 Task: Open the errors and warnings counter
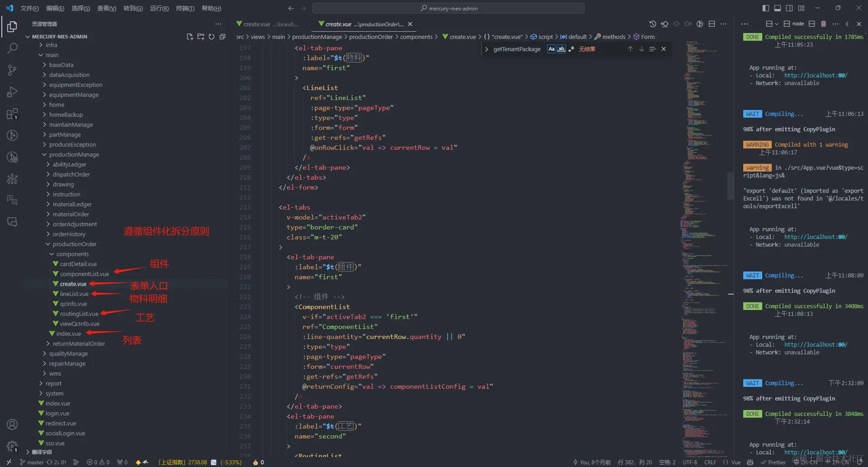tap(98, 462)
